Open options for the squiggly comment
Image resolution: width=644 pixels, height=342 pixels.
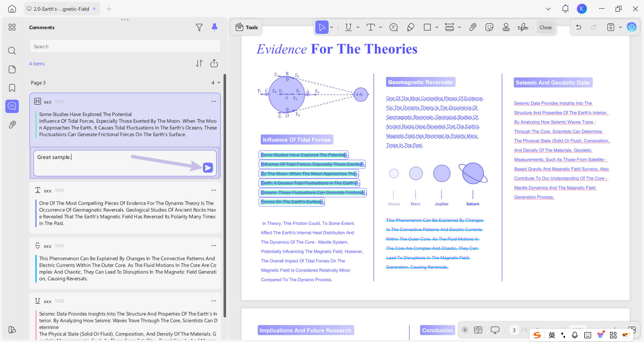(x=214, y=190)
